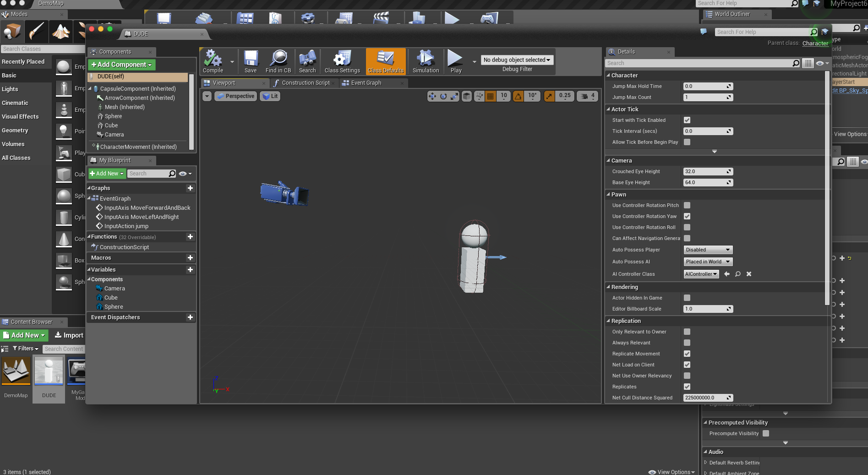Click the Compile blueprint icon
The height and width of the screenshot is (475, 868).
(x=213, y=61)
